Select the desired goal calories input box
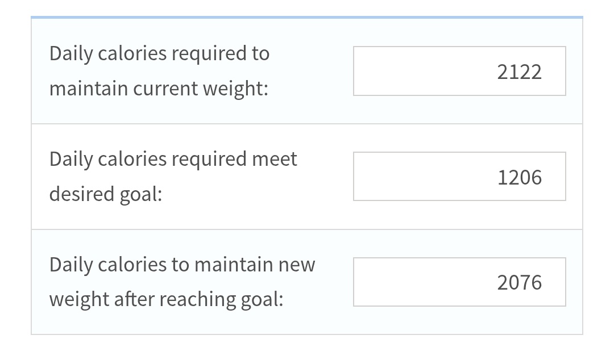Image resolution: width=614 pixels, height=364 pixels. tap(459, 177)
